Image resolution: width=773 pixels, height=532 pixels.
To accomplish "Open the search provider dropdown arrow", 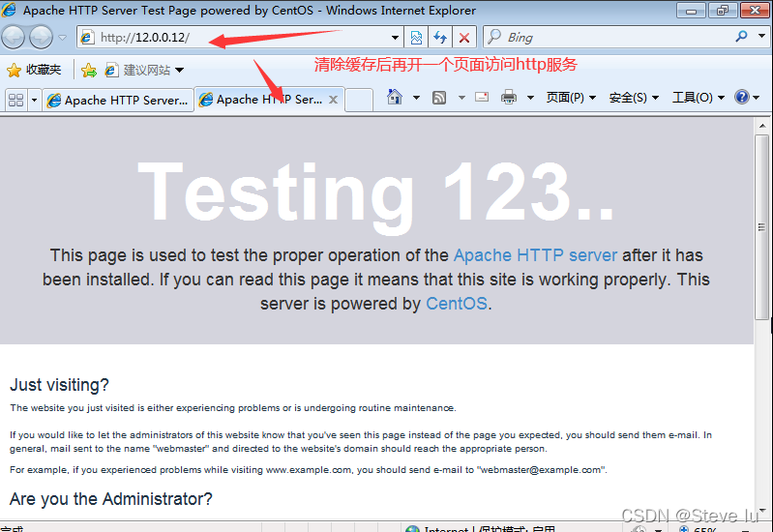I will click(761, 37).
